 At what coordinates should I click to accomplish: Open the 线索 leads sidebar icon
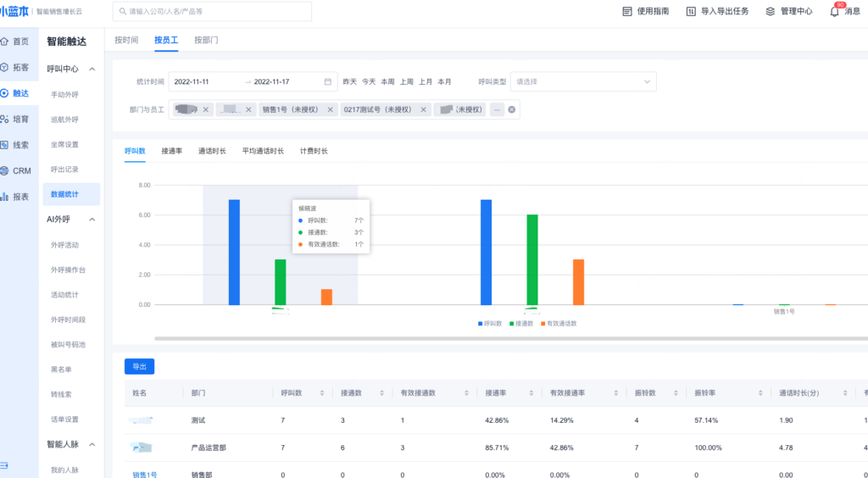(5, 145)
